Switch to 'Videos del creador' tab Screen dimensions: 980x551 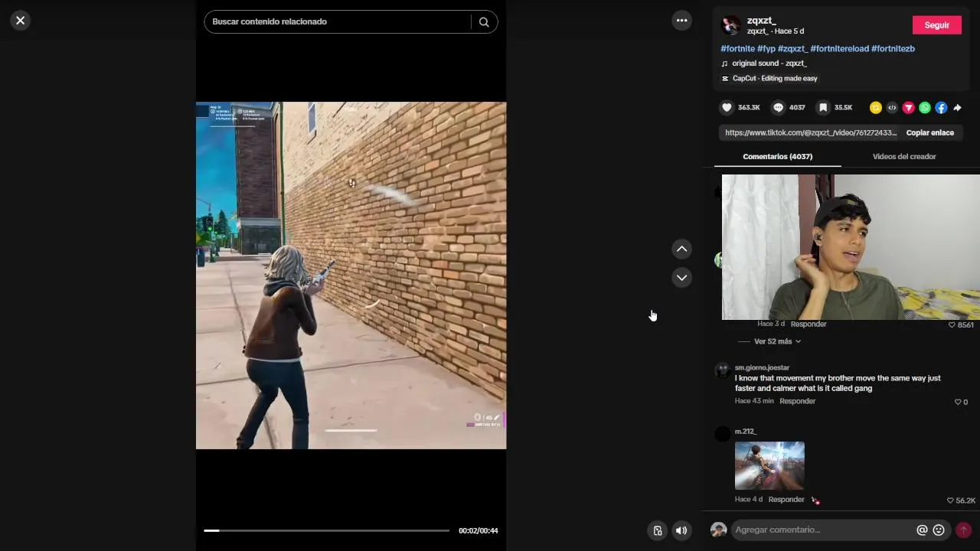[x=904, y=156]
